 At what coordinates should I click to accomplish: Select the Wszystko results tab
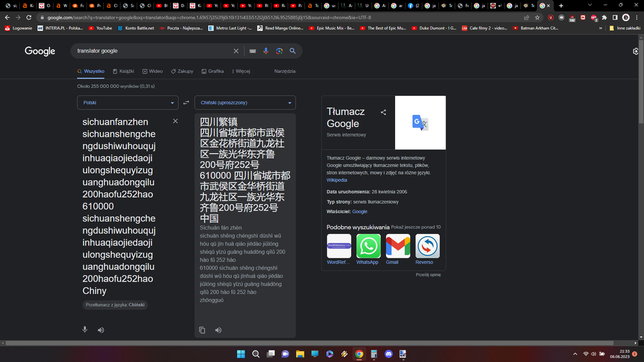tap(91, 71)
